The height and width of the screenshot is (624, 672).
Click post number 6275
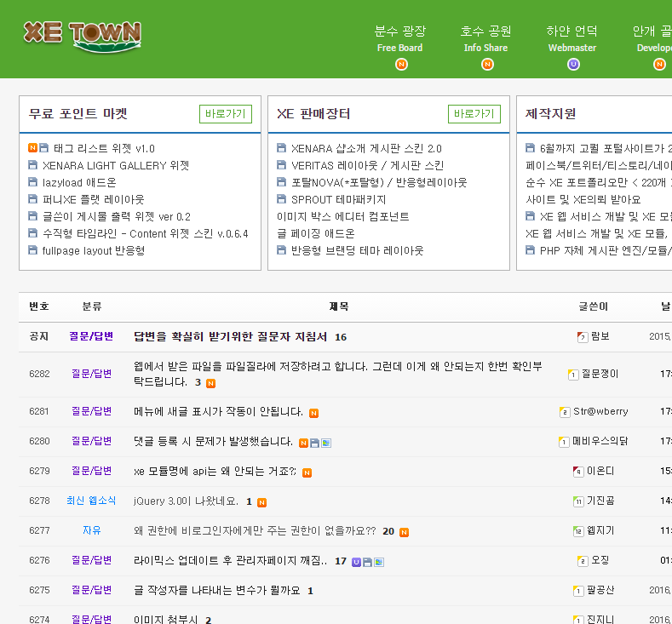pyautogui.click(x=39, y=590)
